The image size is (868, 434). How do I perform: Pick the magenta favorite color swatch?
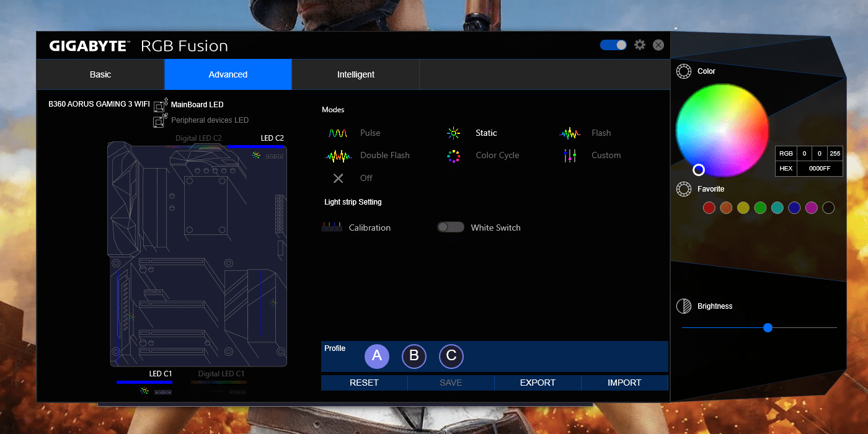pos(812,208)
